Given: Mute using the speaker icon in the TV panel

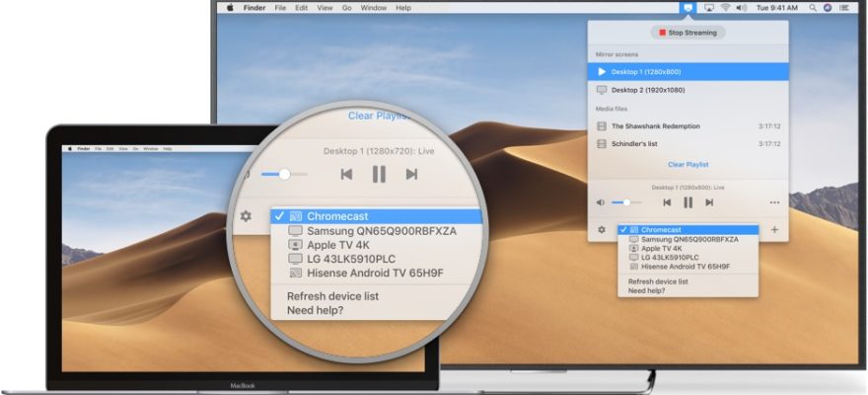Looking at the screenshot, I should [x=600, y=202].
